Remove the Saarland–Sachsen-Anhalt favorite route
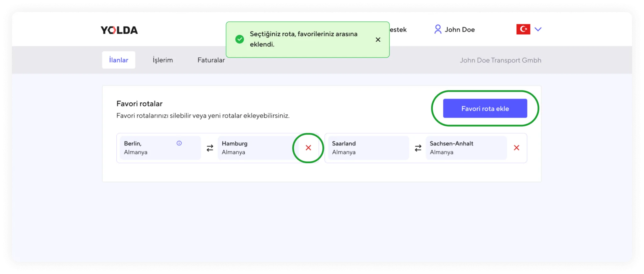Viewport: 644px width, 274px height. pos(516,148)
